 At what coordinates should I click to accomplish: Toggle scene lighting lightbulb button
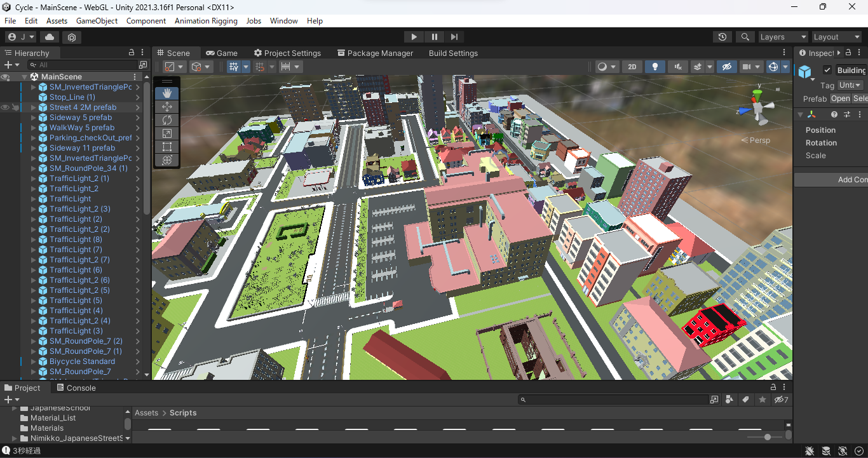655,67
